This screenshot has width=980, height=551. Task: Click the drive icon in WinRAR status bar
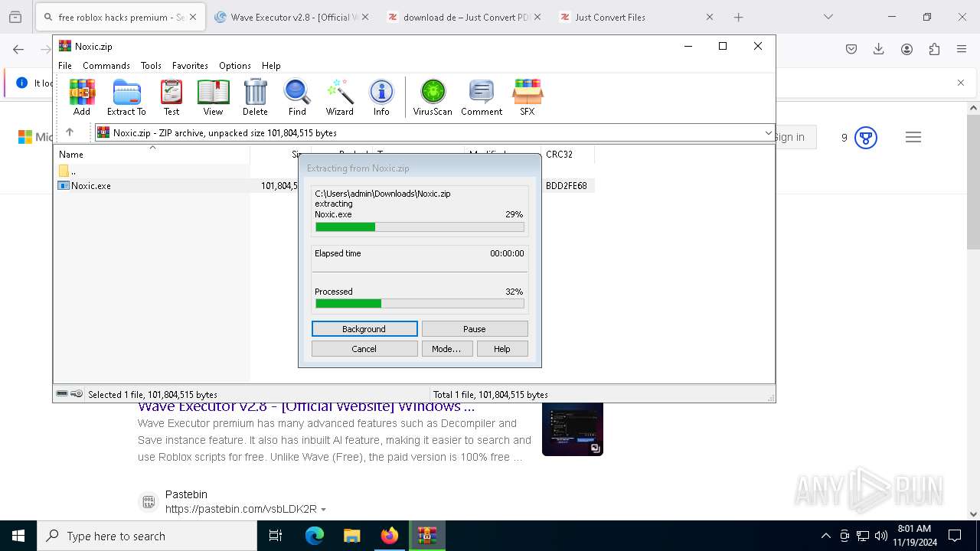62,394
